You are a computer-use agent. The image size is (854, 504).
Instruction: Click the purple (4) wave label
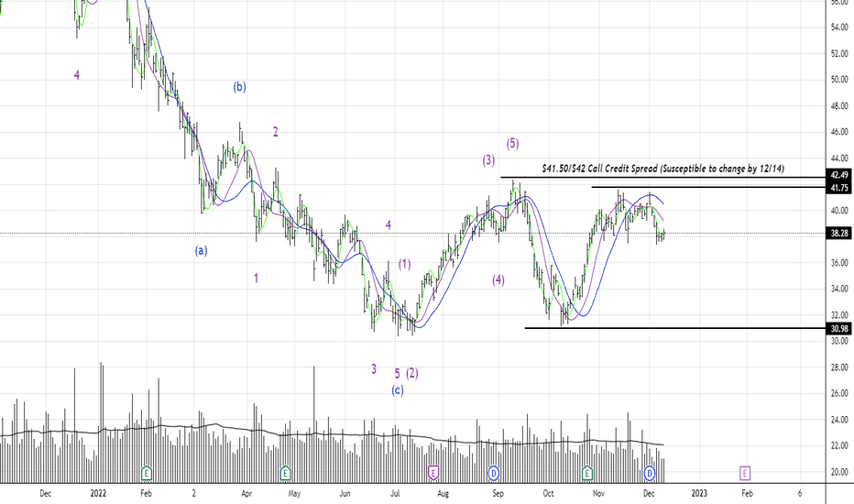tap(498, 280)
